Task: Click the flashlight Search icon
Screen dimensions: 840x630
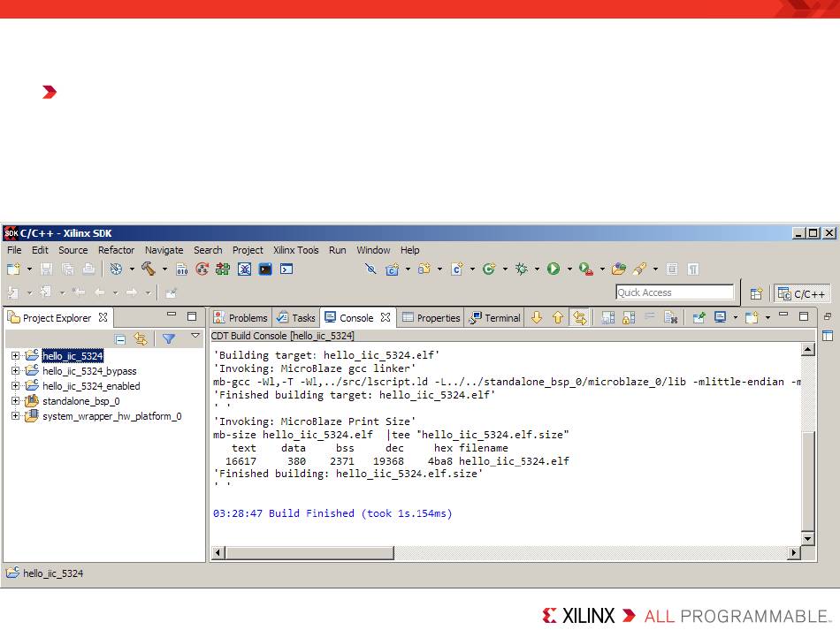Action: tap(639, 269)
